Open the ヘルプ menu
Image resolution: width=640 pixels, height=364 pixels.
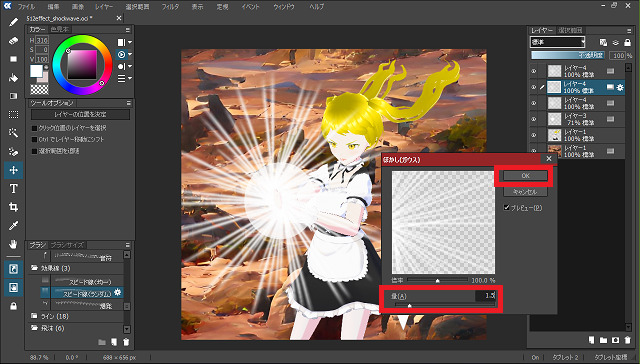(317, 7)
